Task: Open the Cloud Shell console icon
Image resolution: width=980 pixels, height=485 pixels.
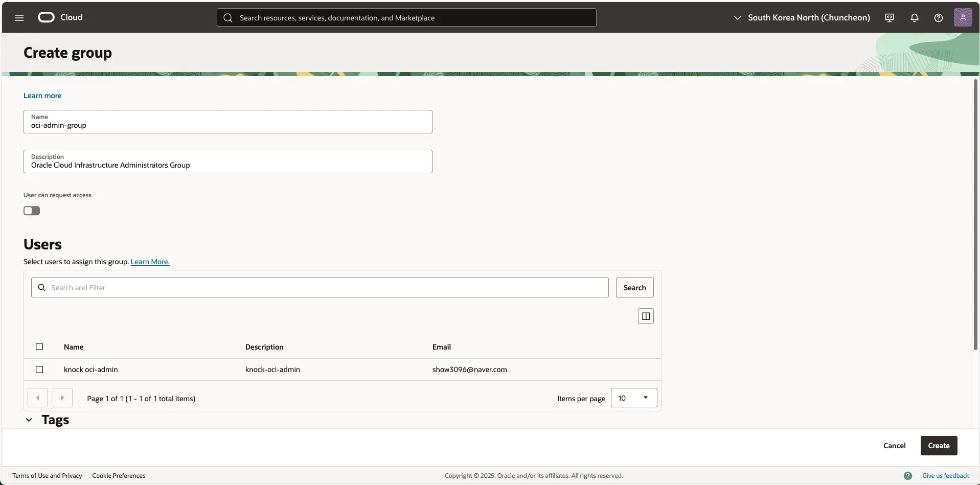Action: 889,17
